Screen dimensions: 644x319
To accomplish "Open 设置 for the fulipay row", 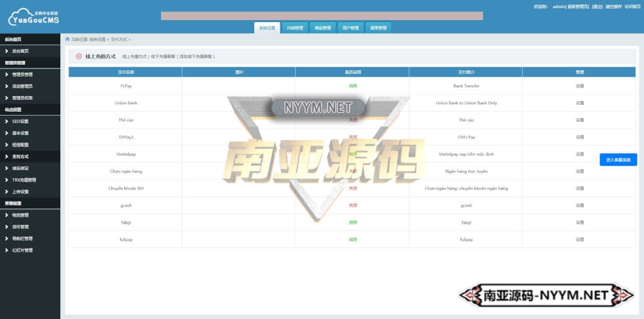I will [x=579, y=239].
